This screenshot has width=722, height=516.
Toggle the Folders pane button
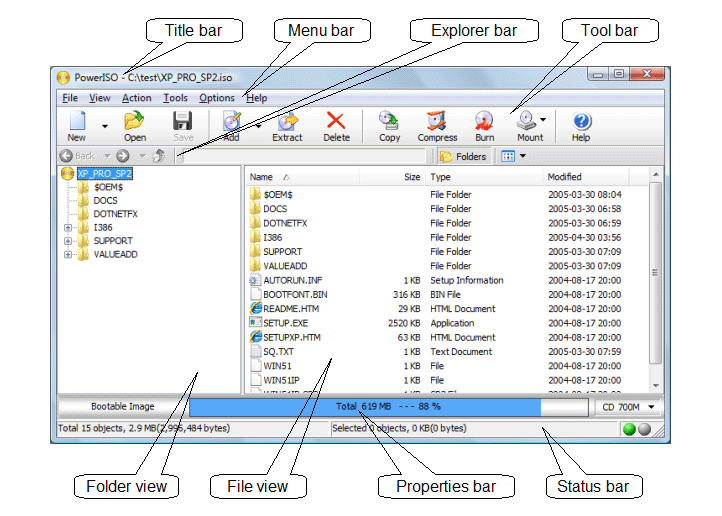(463, 156)
